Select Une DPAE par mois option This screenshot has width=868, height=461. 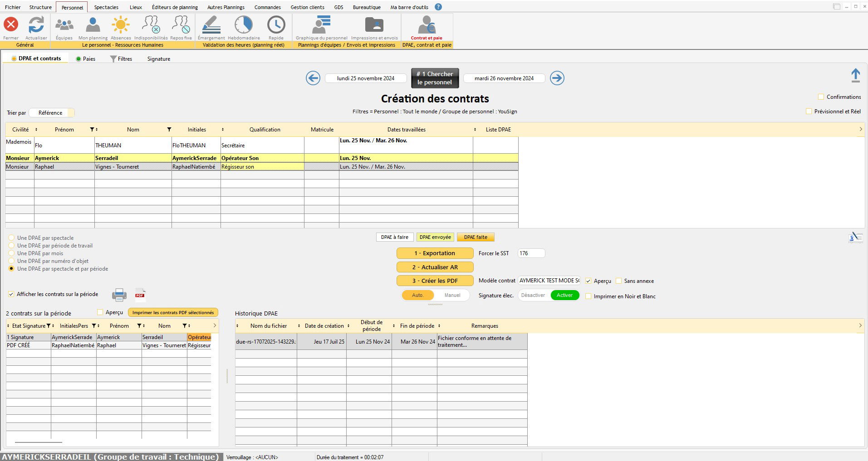(x=12, y=253)
